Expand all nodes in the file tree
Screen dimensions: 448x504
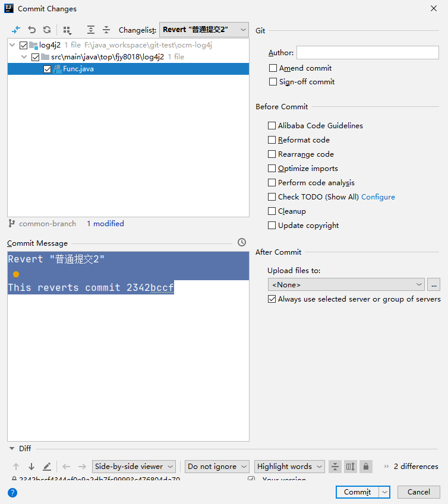[91, 30]
